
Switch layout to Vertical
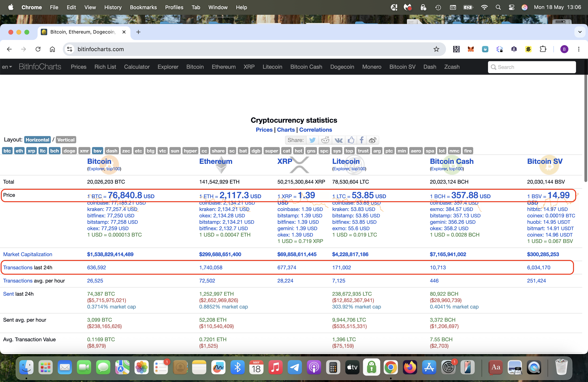click(66, 140)
